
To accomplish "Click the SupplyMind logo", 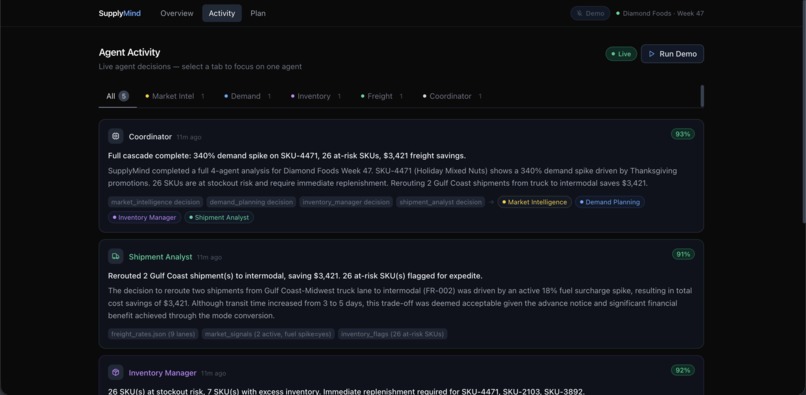I will 120,13.
